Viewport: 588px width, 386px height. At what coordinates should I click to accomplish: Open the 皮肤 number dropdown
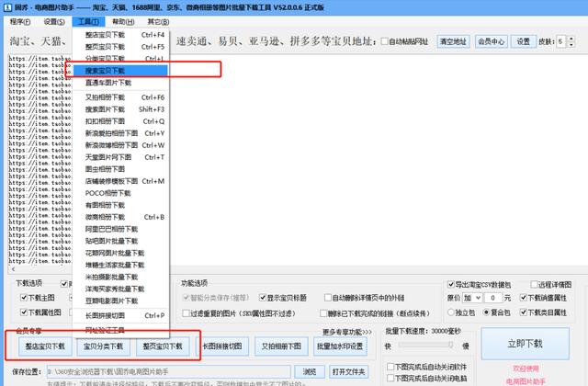pyautogui.click(x=568, y=41)
